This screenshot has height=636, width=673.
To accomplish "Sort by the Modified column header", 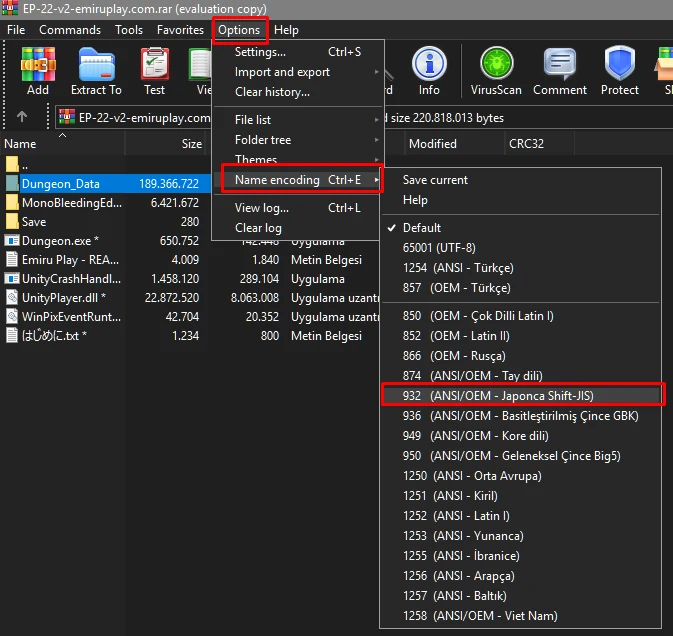I will tap(454, 144).
